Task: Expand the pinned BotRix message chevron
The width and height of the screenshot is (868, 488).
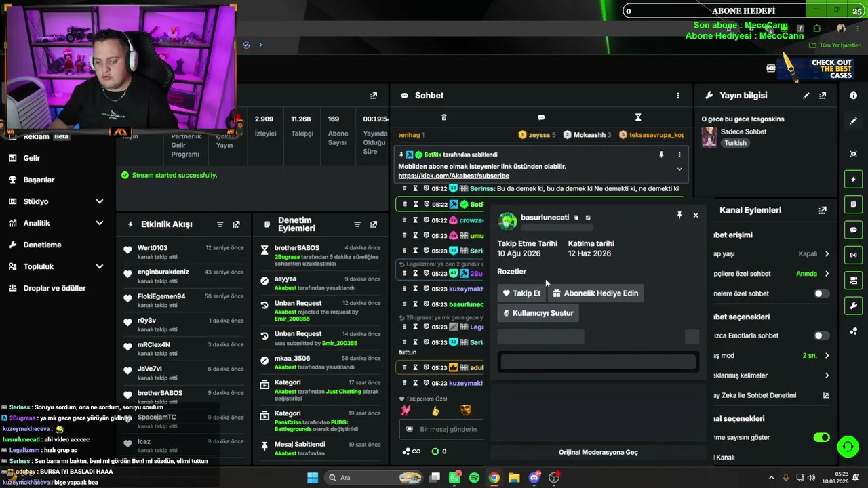Action: [x=679, y=169]
